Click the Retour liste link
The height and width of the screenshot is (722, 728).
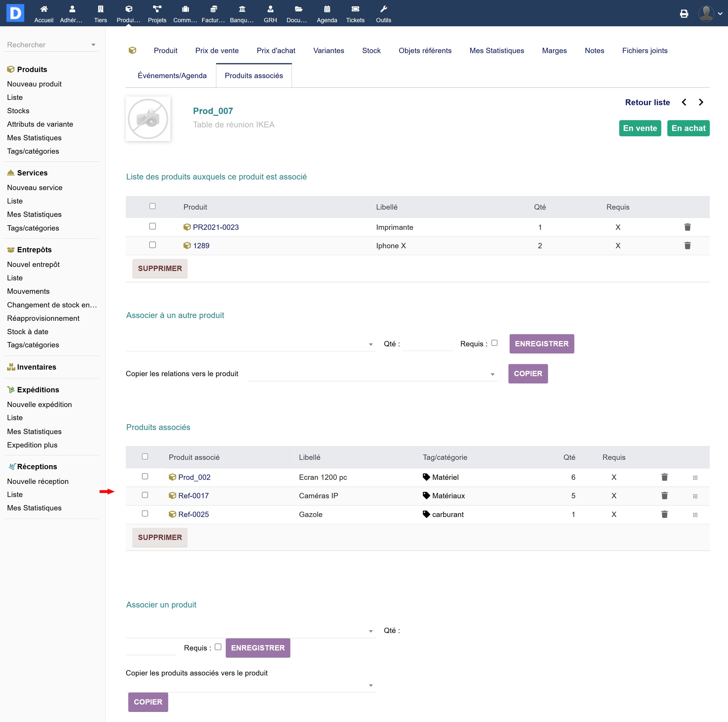(x=647, y=102)
